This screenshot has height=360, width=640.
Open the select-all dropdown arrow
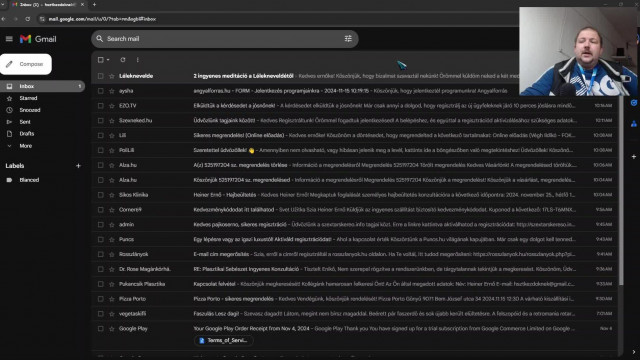[x=108, y=60]
